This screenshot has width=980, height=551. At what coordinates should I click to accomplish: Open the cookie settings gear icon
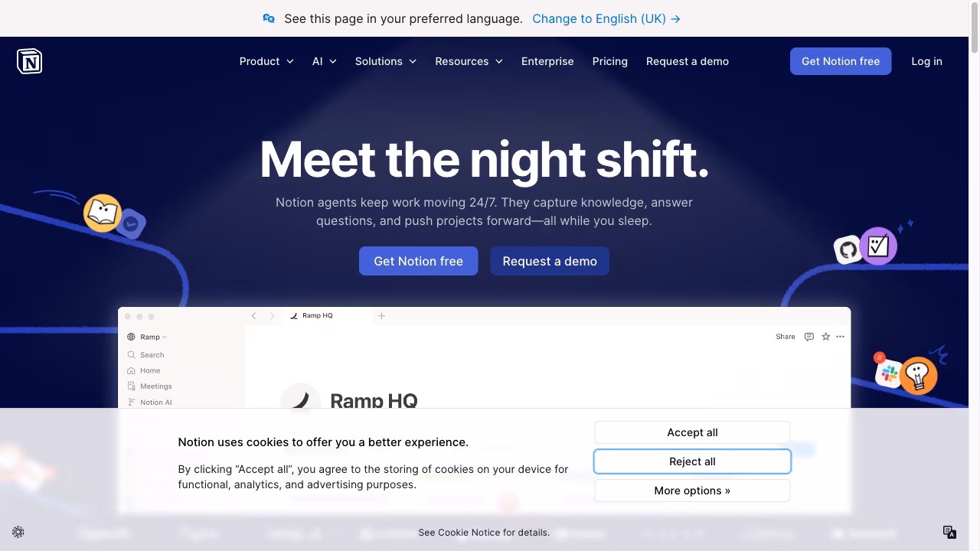pos(18,532)
